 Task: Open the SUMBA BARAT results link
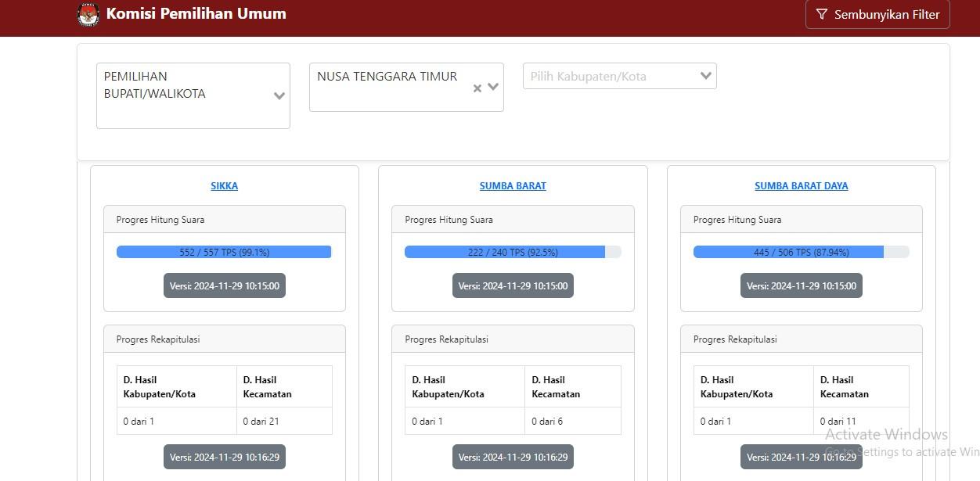[x=513, y=185]
